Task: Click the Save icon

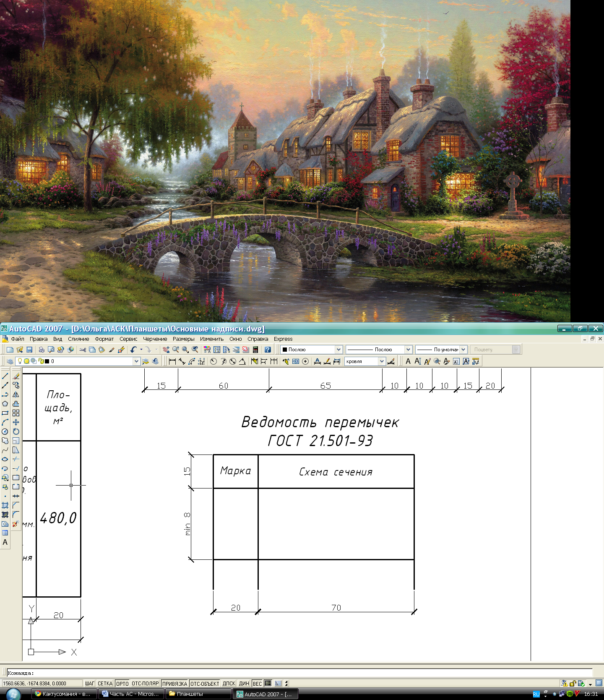Action: pyautogui.click(x=29, y=350)
